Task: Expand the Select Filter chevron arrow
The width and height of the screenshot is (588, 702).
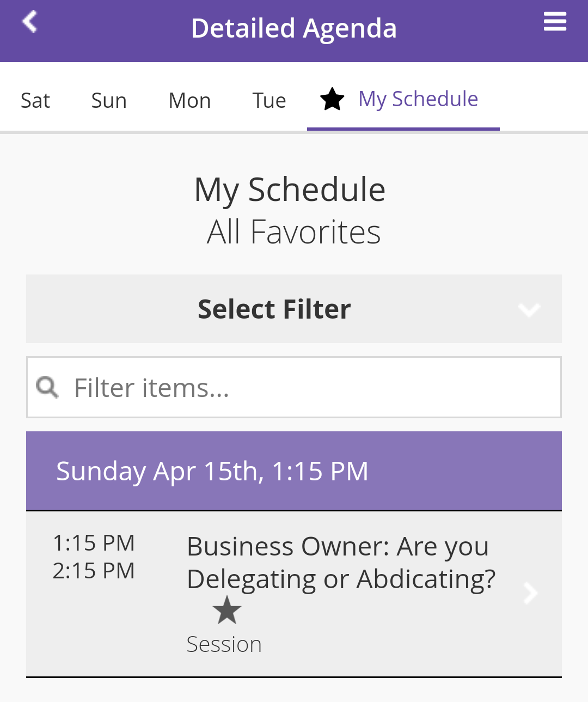Action: click(529, 310)
